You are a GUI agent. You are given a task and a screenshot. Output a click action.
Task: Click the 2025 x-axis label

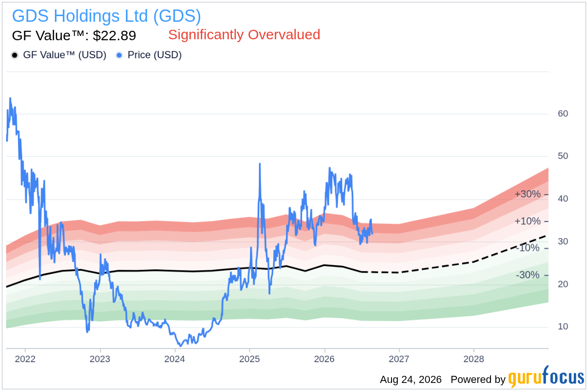coord(249,359)
